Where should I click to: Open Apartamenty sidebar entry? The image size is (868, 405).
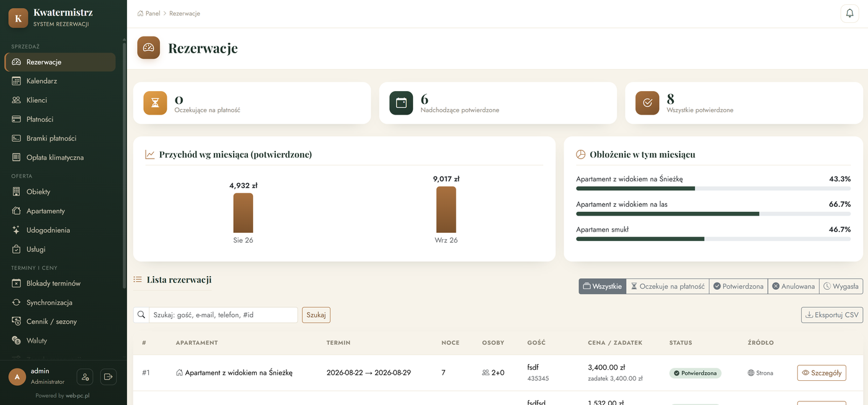[x=60, y=211]
